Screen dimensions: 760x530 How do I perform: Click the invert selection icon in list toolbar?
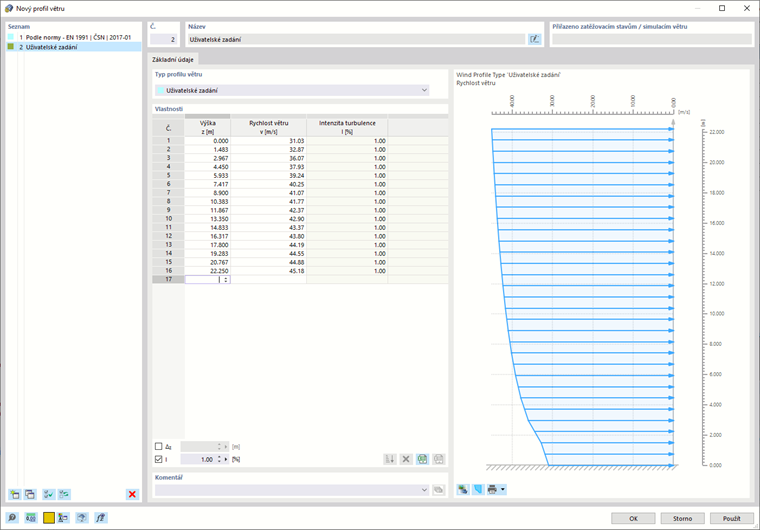pyautogui.click(x=64, y=494)
